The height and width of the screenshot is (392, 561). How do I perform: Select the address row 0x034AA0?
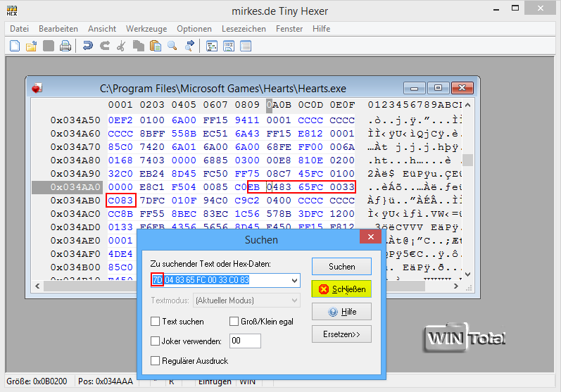click(x=68, y=187)
